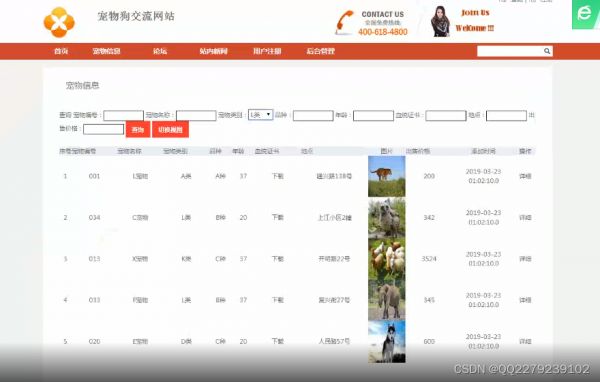The height and width of the screenshot is (382, 600).
Task: Focus the 品种 query input field
Action: tap(313, 115)
